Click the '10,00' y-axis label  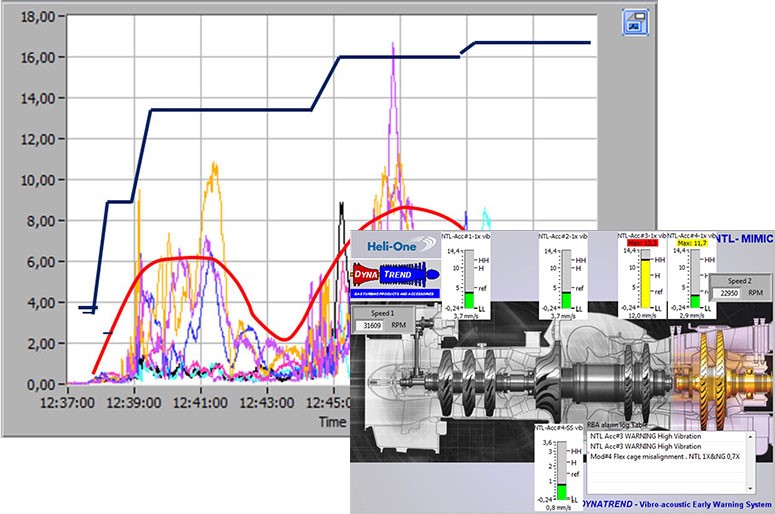click(38, 180)
